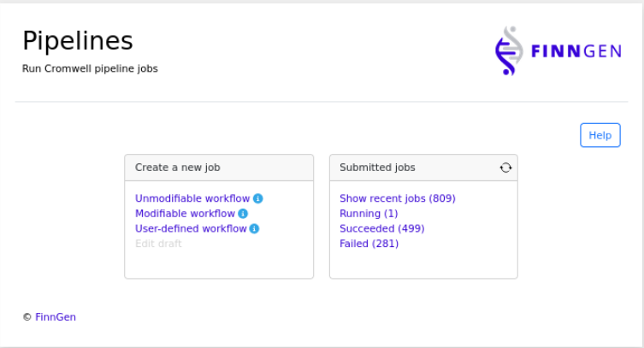Viewport: 644px width, 348px height.
Task: View Failed (281) jobs
Action: pyautogui.click(x=369, y=244)
